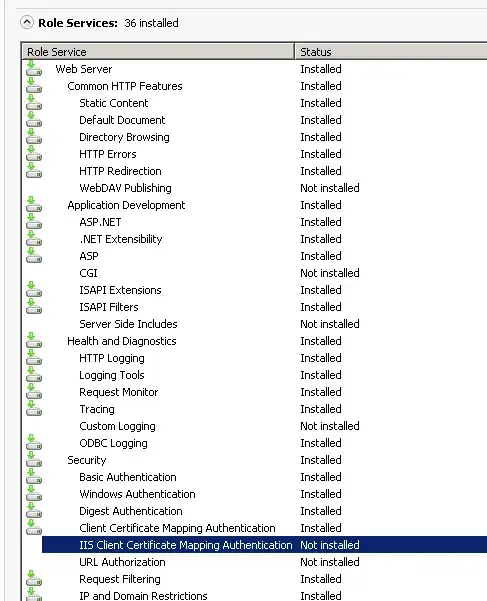Click the installed icon beside Web Server
487x601 pixels.
(x=34, y=69)
